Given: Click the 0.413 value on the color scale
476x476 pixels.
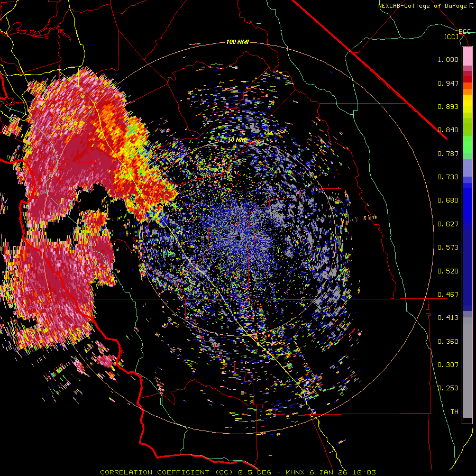Looking at the screenshot, I should 448,318.
